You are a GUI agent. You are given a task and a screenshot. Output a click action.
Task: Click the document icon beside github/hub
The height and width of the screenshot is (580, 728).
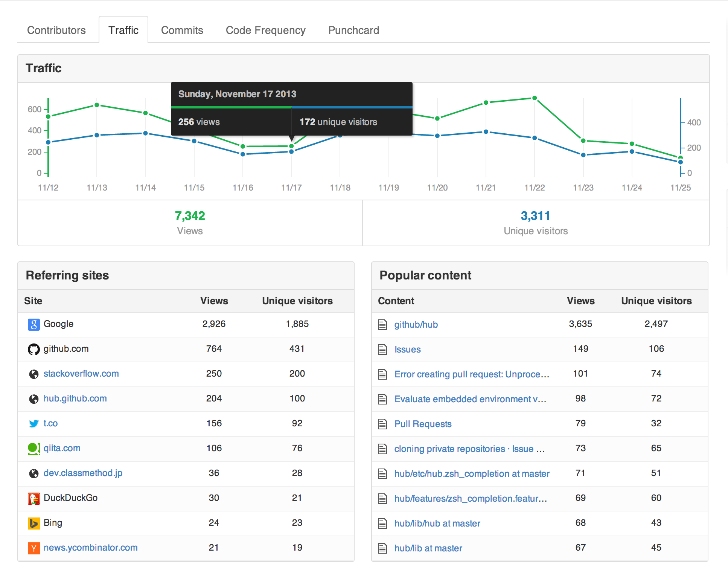(x=382, y=324)
